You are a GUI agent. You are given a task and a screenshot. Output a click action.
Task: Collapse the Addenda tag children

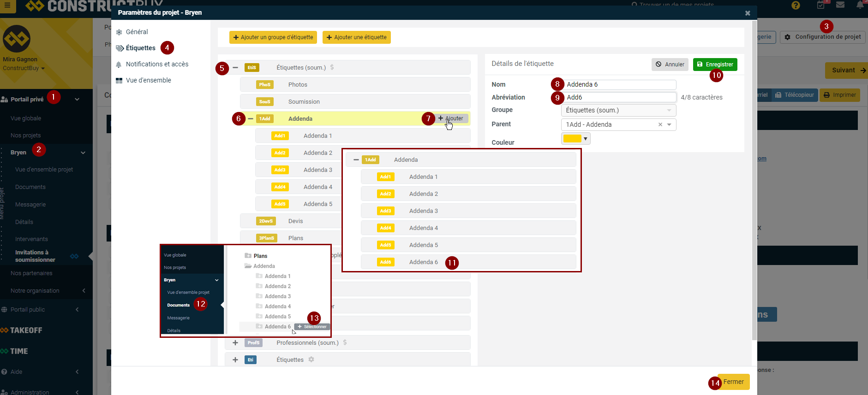point(251,119)
